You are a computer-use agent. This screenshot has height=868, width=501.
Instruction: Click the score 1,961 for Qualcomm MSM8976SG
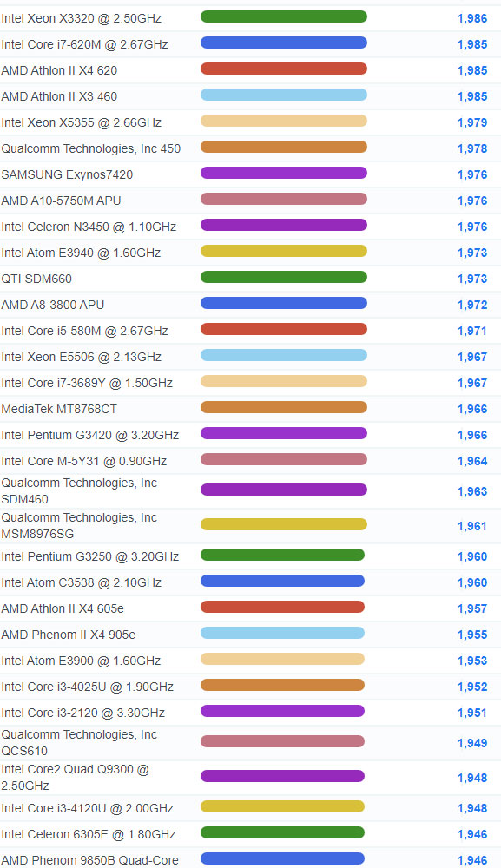tap(472, 526)
